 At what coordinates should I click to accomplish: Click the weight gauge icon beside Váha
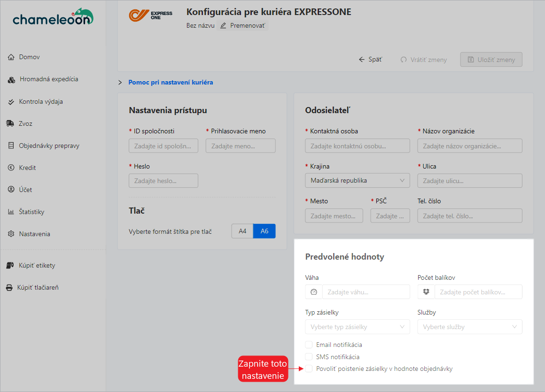pyautogui.click(x=314, y=292)
